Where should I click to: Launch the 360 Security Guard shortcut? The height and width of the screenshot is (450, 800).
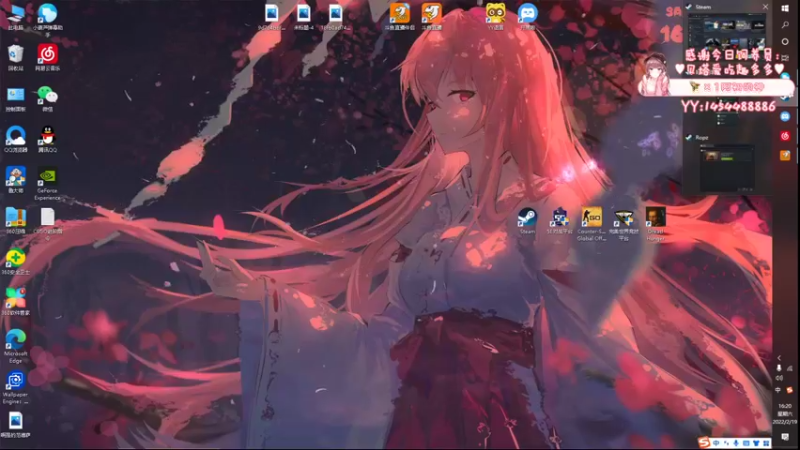(16, 262)
